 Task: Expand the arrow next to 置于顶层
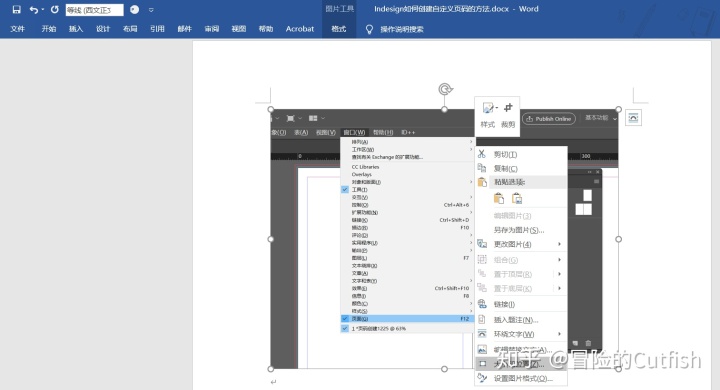point(559,274)
